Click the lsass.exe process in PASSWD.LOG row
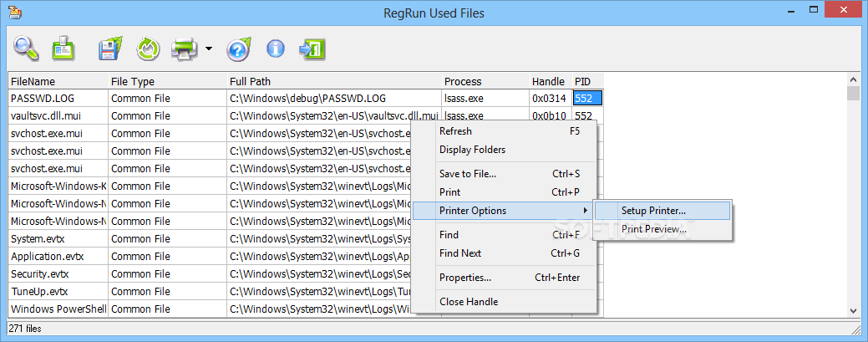The image size is (868, 342). coord(485,99)
